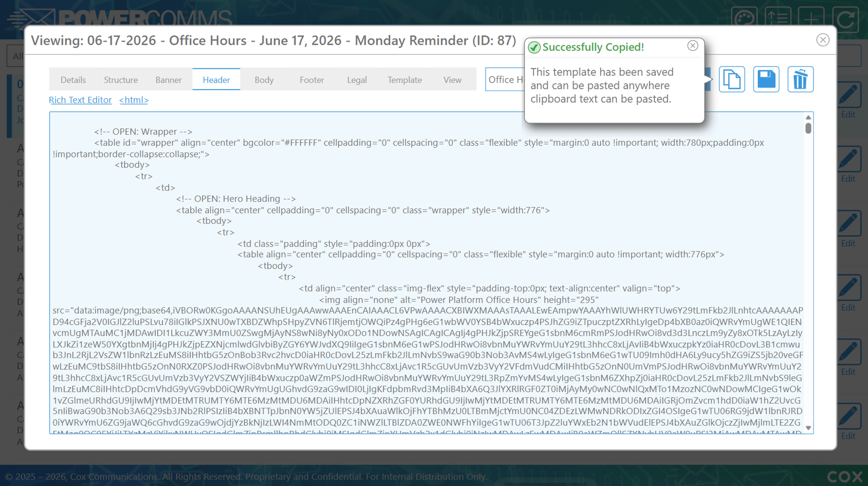Click the "<!-- OPEN: Wrapper -->" comment line
Screen dimensions: 868x486
143,131
